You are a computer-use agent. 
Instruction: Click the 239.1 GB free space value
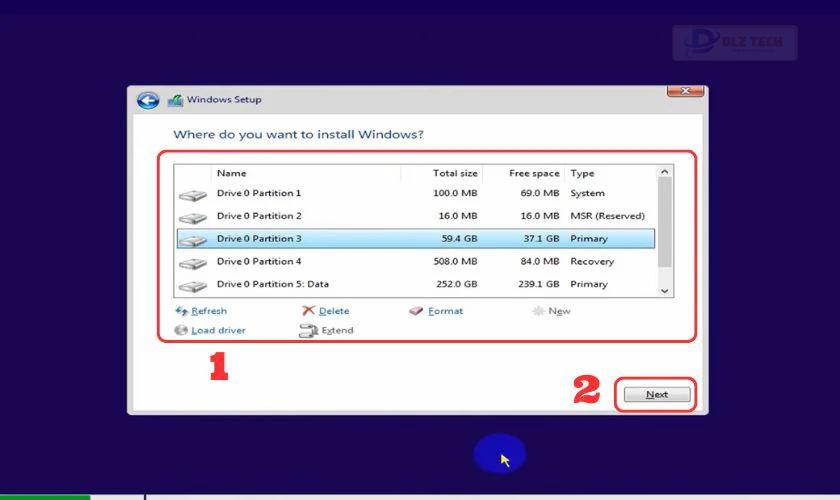[538, 284]
